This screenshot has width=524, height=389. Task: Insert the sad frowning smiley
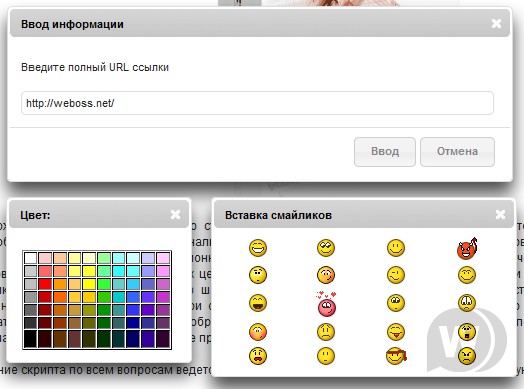click(326, 332)
